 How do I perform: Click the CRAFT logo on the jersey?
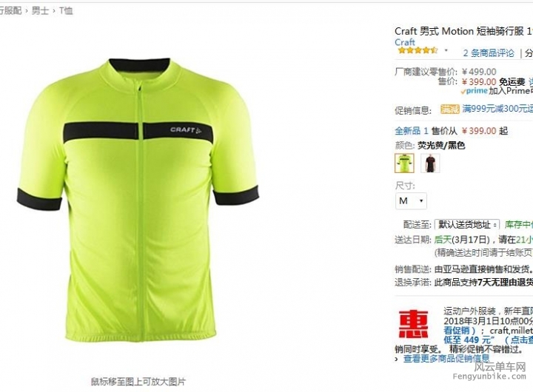[x=186, y=129]
